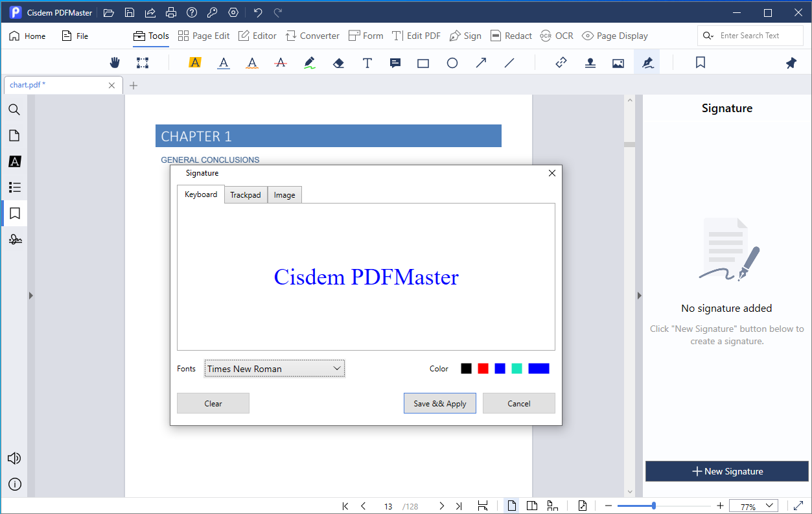Insert an image annotation

pos(618,63)
